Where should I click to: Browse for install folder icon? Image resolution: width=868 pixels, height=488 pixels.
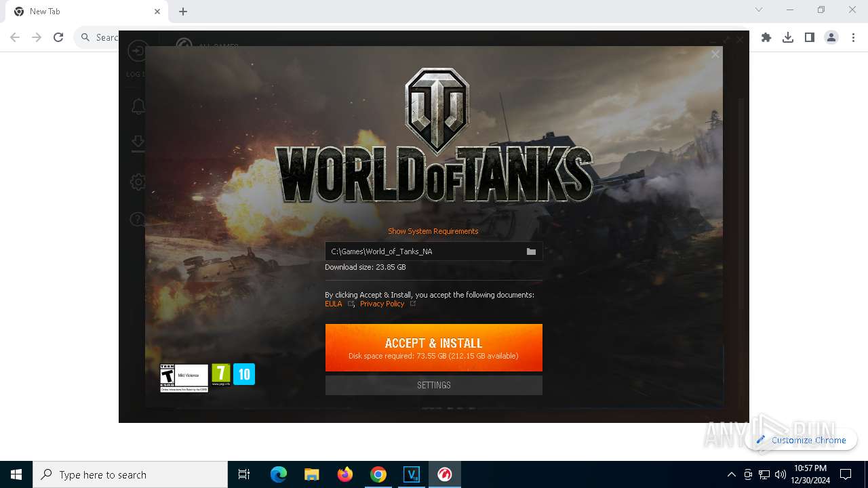point(531,251)
